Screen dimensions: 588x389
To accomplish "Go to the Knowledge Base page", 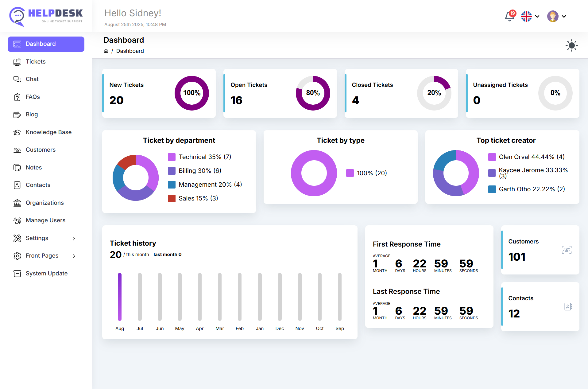I will click(48, 132).
